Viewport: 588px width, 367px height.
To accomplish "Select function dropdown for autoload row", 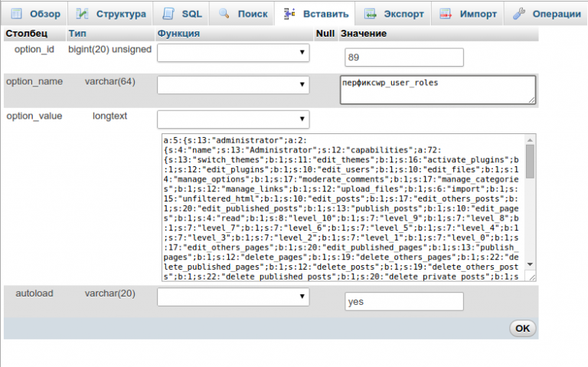I will [x=233, y=297].
